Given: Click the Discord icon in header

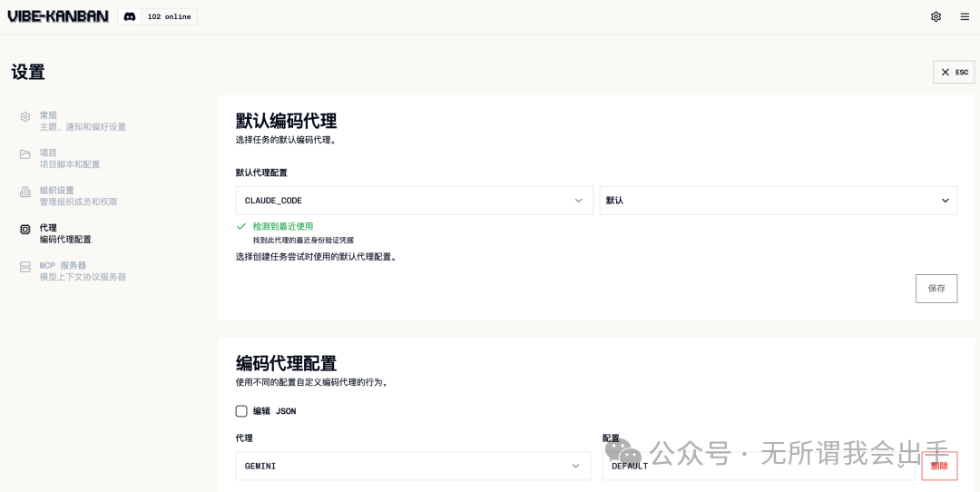Looking at the screenshot, I should tap(130, 16).
